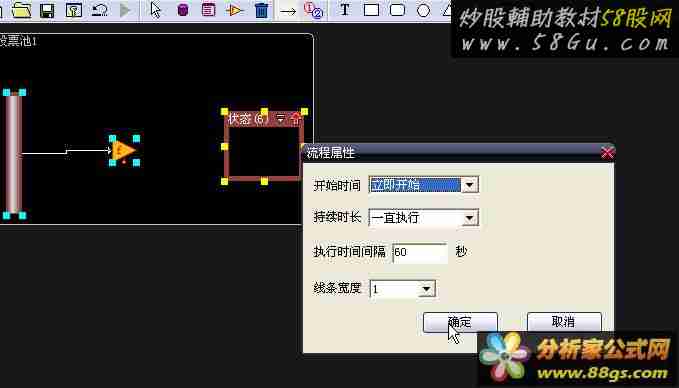Pick the rectangle shape tool

[x=371, y=10]
